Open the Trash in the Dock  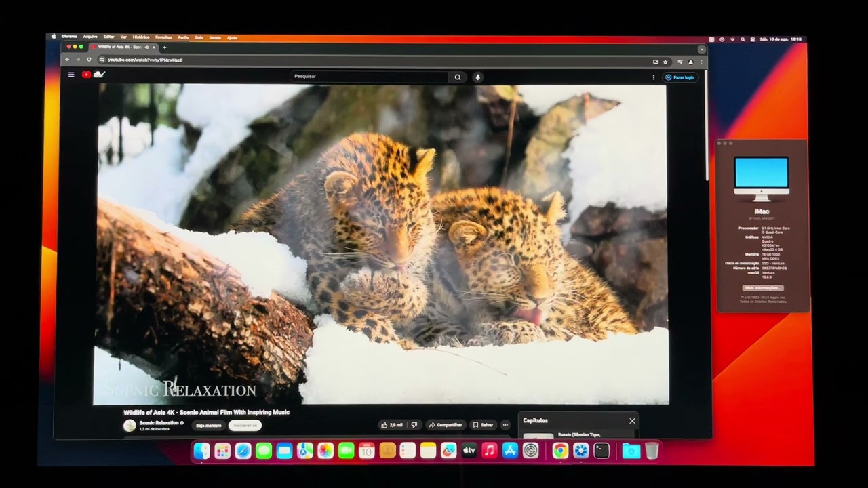coord(652,451)
